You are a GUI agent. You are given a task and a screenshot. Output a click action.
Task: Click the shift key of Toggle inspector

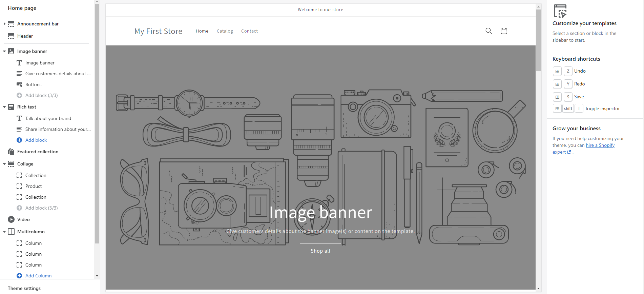click(568, 109)
